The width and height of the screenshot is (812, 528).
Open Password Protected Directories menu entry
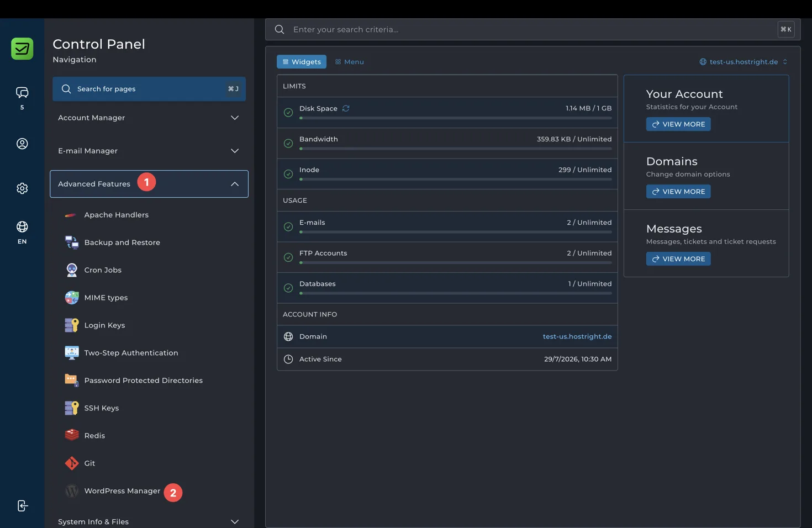coord(143,381)
